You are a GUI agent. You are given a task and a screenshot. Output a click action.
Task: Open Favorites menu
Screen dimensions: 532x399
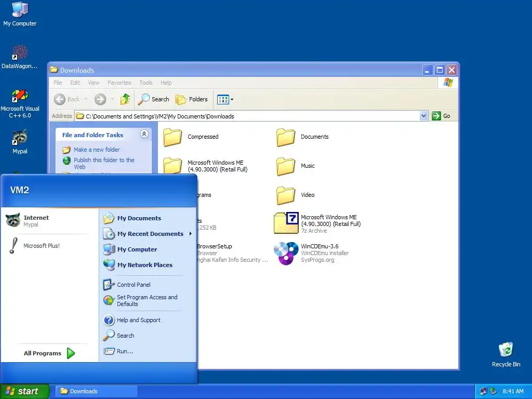(x=119, y=83)
